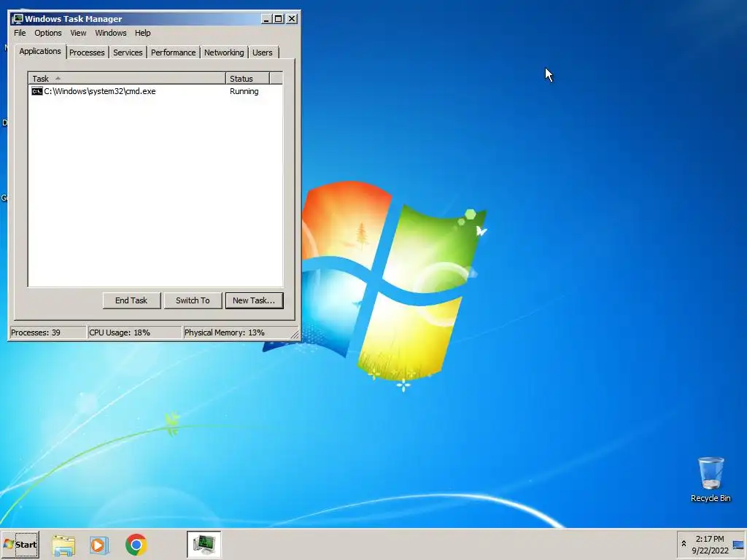Switch to the Networking tab
The width and height of the screenshot is (747, 560).
tap(224, 52)
